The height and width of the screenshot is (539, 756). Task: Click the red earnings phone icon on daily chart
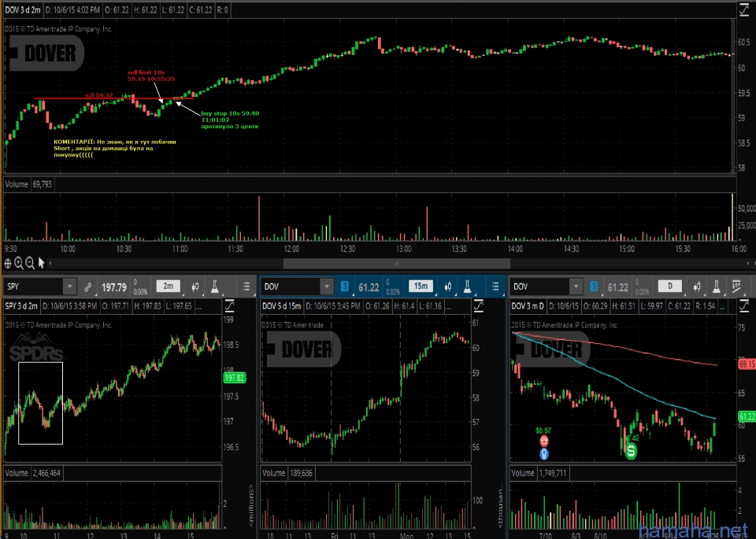[x=544, y=441]
